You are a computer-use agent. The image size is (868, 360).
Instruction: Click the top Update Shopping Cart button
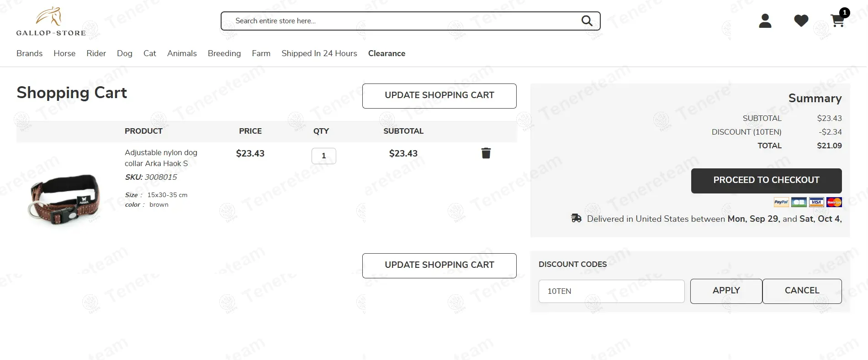coord(439,96)
